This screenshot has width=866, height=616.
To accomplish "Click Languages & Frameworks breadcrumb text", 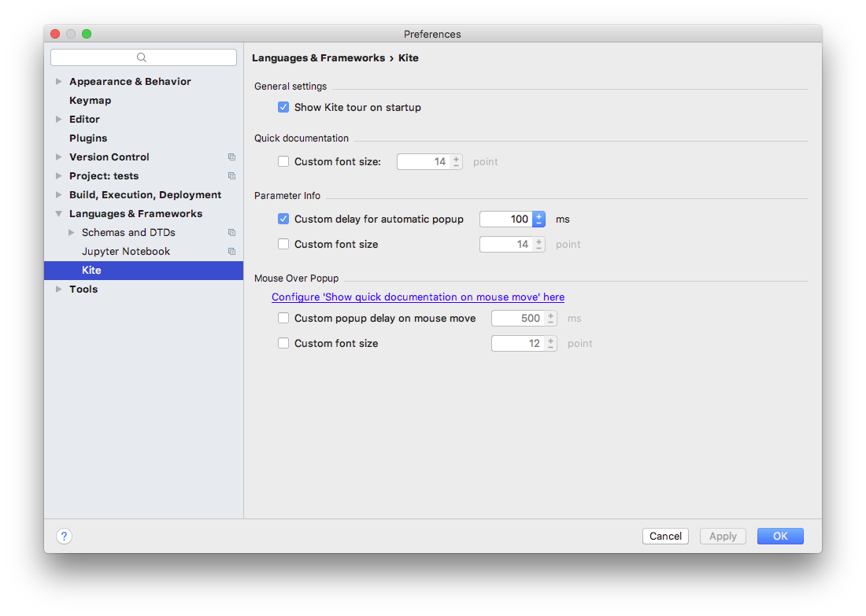I will tap(318, 58).
